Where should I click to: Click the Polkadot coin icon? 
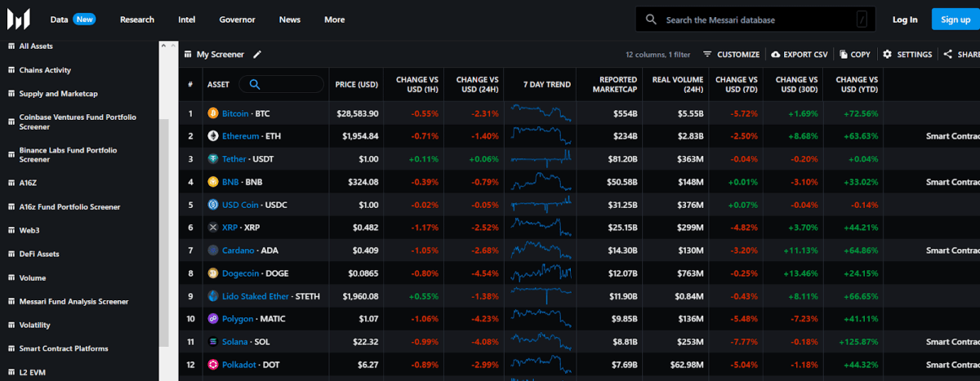(213, 365)
